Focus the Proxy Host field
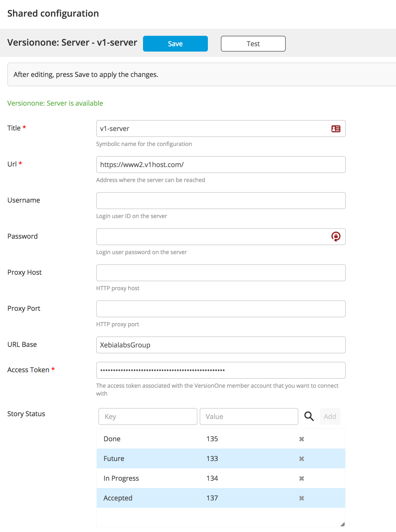The width and height of the screenshot is (396, 532). click(x=221, y=273)
